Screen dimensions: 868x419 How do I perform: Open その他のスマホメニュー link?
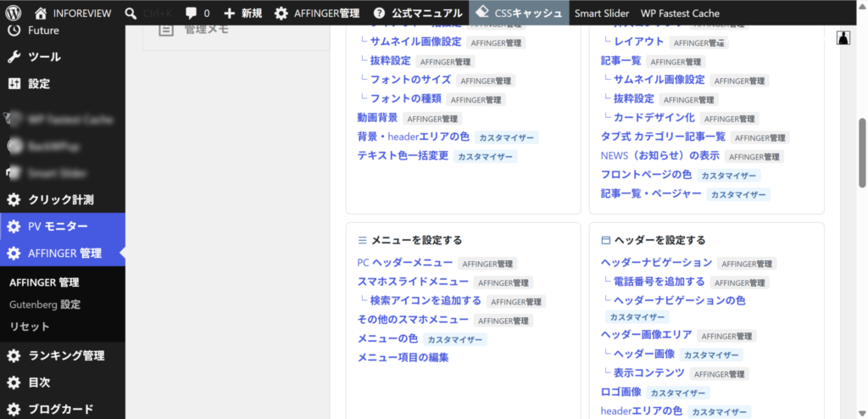click(x=413, y=320)
